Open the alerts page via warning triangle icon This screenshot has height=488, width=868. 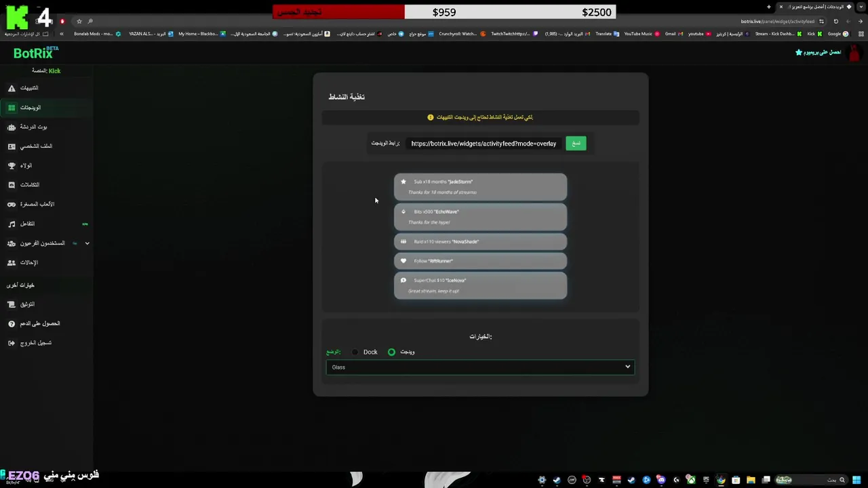(x=12, y=88)
